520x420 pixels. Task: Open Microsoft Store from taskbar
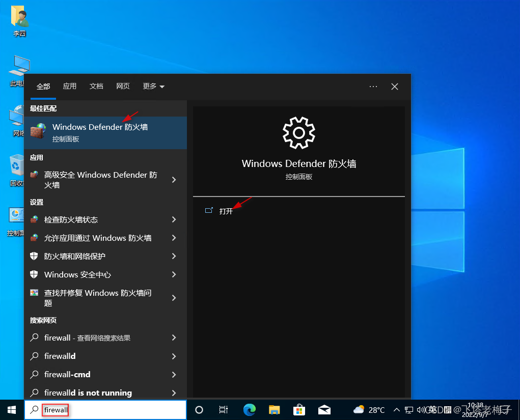click(x=299, y=410)
